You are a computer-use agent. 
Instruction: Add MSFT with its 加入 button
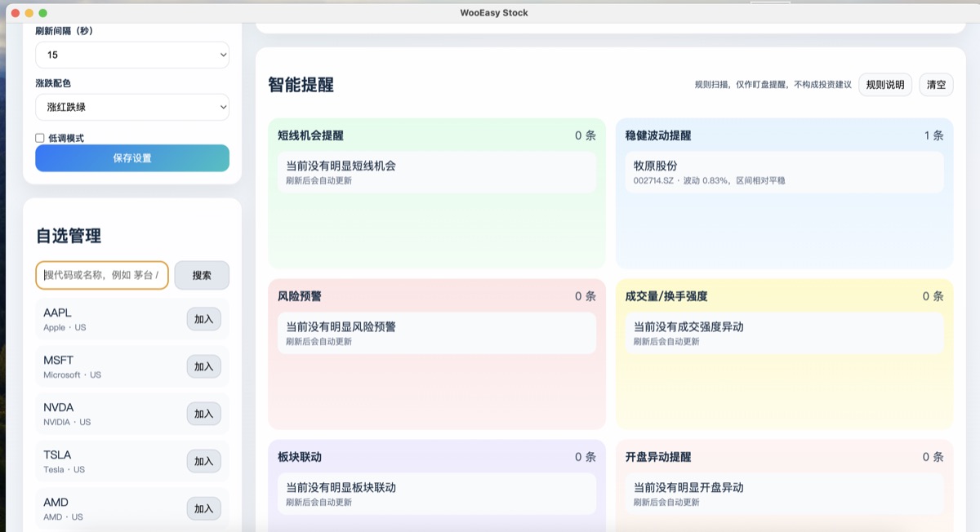(203, 366)
